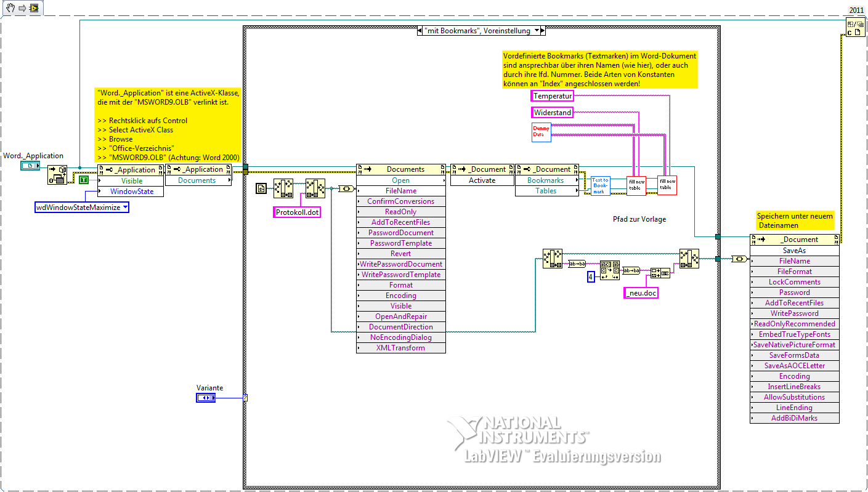This screenshot has height=492, width=868.
Task: Click the ConfirmConversions parameter row
Action: (x=401, y=201)
